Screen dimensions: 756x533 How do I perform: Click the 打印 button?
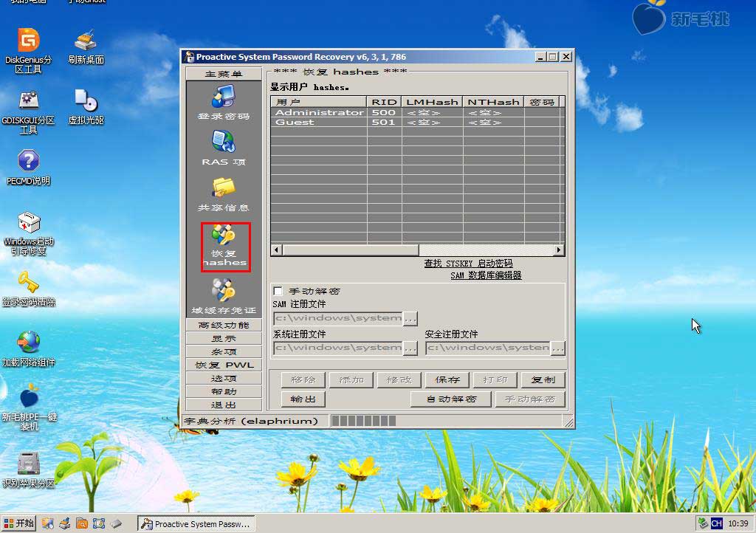coord(495,379)
